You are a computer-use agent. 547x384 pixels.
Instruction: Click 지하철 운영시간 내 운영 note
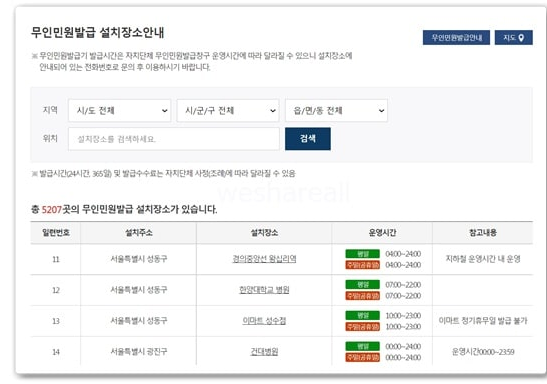[483, 259]
